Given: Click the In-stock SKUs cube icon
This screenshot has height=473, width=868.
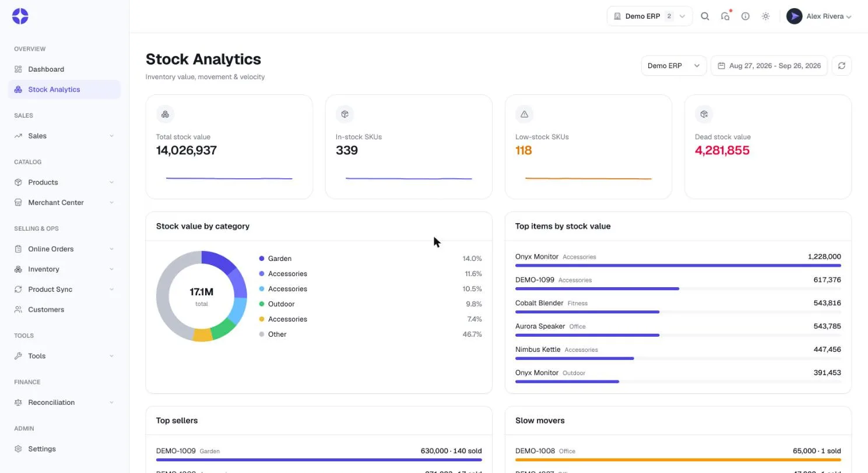Looking at the screenshot, I should (x=345, y=114).
